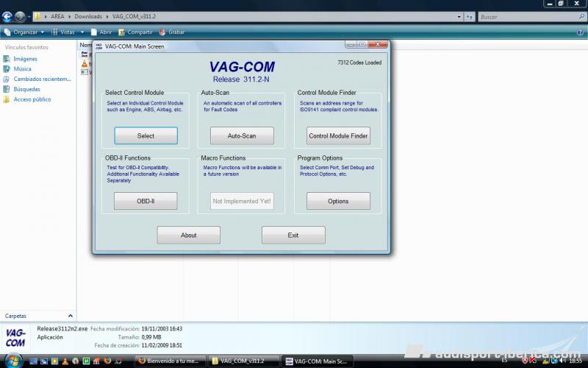
Task: Click the 7312 Codes Loaded text
Action: click(x=359, y=63)
